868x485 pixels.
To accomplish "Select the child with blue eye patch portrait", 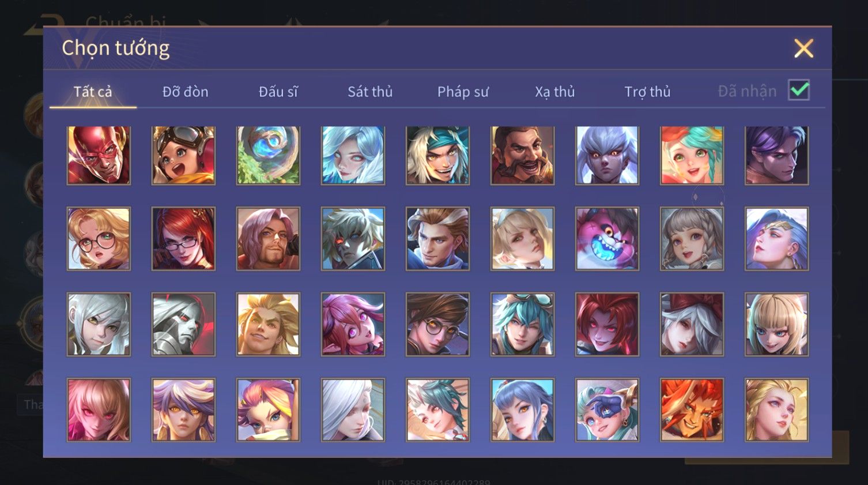I will click(x=607, y=410).
